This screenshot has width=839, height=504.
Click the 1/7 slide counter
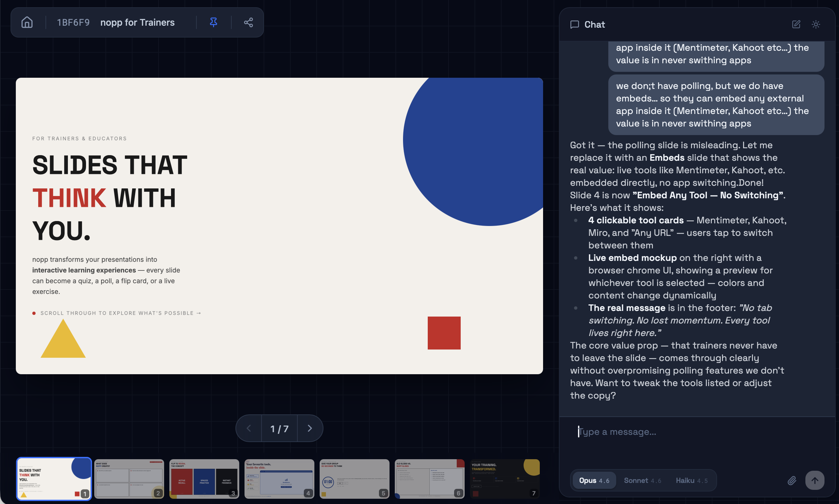279,428
